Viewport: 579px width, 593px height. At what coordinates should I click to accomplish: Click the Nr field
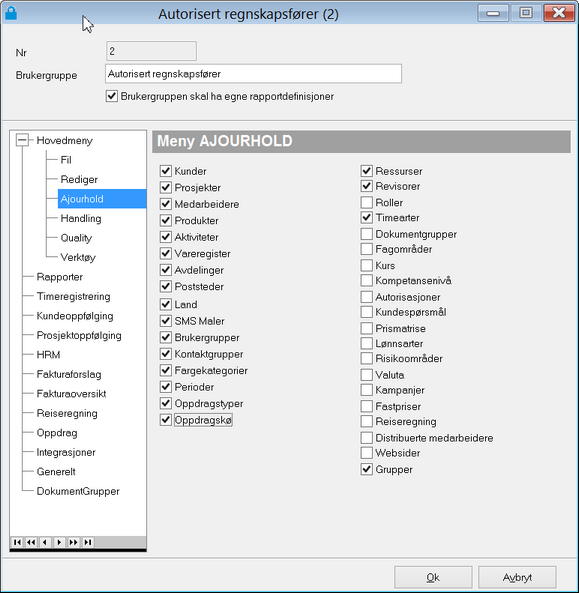[151, 51]
